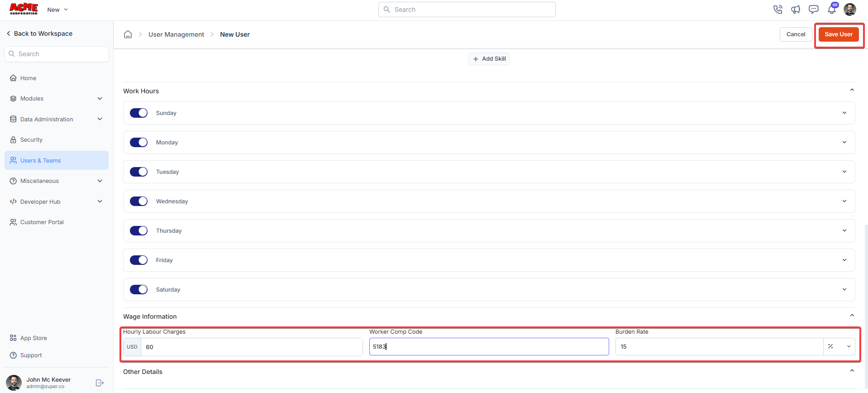Screen dimensions: 868x393
Task: Toggle Friday work hours off
Action: click(x=138, y=260)
